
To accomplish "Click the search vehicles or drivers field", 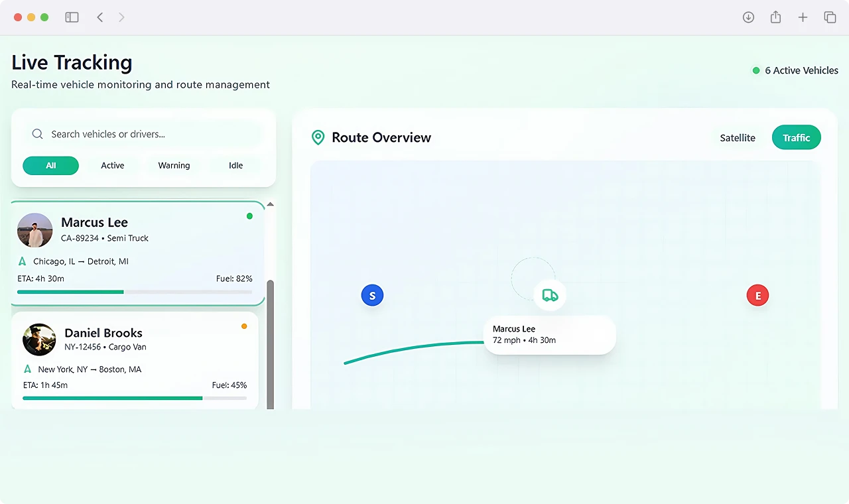I will point(144,134).
